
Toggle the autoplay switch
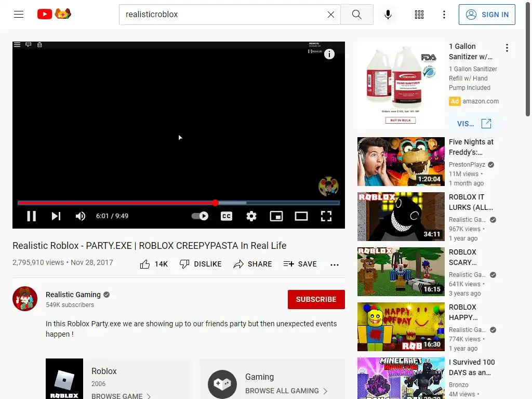pyautogui.click(x=200, y=216)
